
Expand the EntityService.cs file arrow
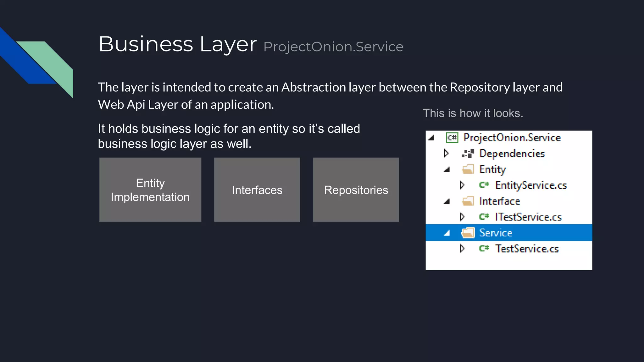(x=462, y=185)
